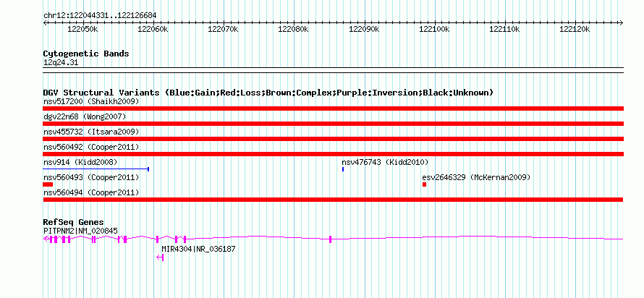Select the blue gain line under nsv914
Screen dimensions: 644x298
96,169
